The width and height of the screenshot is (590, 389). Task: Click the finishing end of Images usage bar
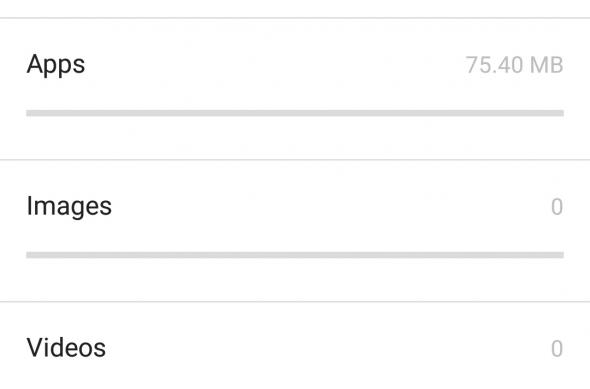click(560, 255)
